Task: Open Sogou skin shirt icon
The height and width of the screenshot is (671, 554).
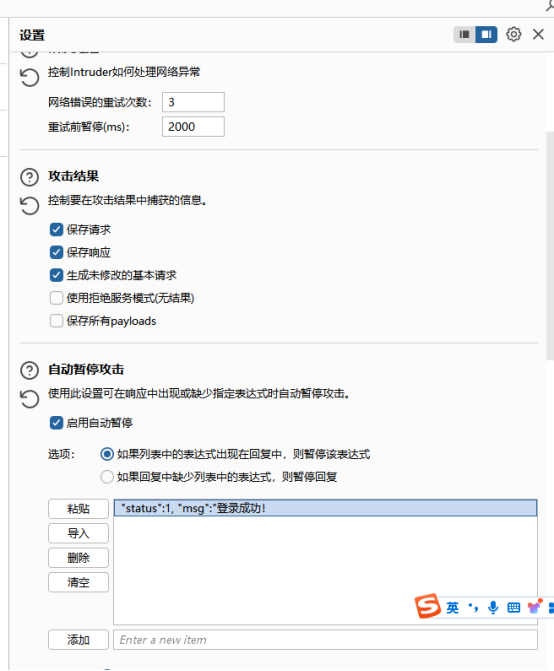Action: 534,606
